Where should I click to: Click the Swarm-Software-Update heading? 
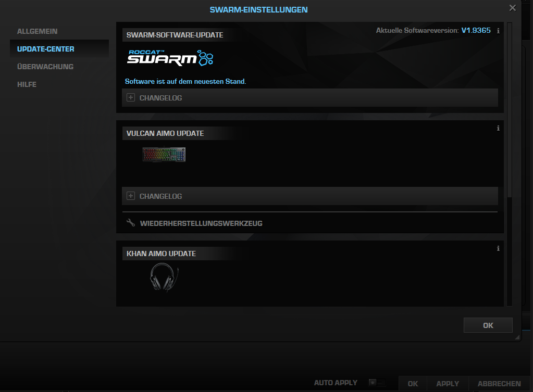click(175, 35)
